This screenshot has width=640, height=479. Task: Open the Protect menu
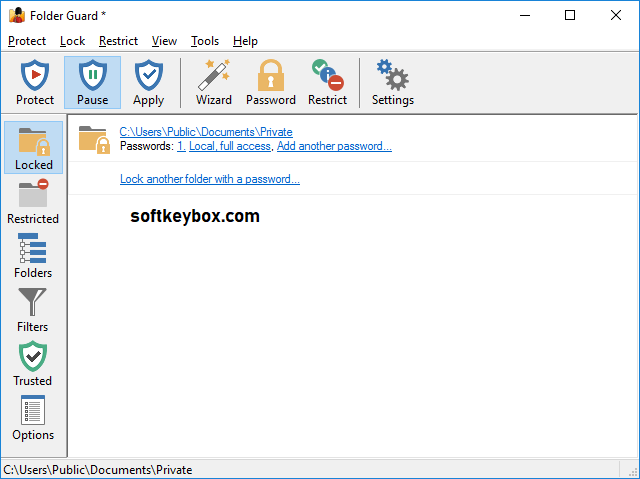[27, 41]
